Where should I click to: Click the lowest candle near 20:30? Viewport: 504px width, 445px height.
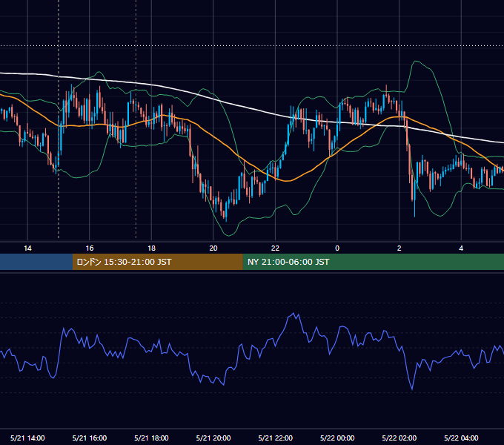[226, 211]
